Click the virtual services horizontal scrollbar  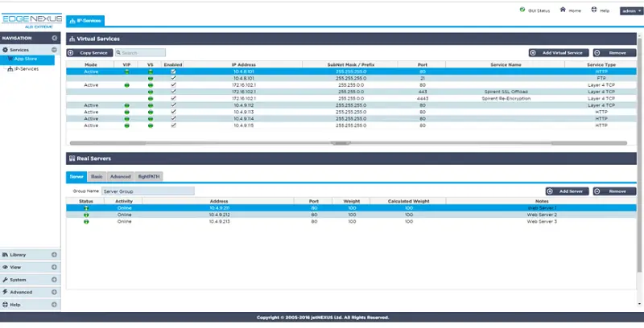[x=349, y=143]
